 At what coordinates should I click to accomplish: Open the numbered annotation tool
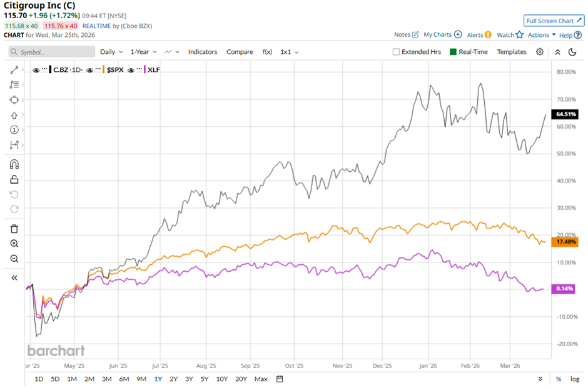14,130
